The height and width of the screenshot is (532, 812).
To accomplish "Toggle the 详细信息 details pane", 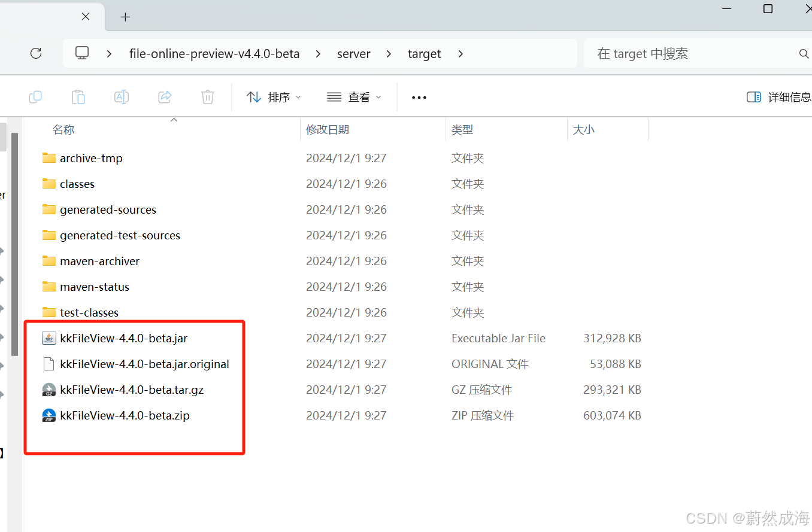I will tap(779, 97).
